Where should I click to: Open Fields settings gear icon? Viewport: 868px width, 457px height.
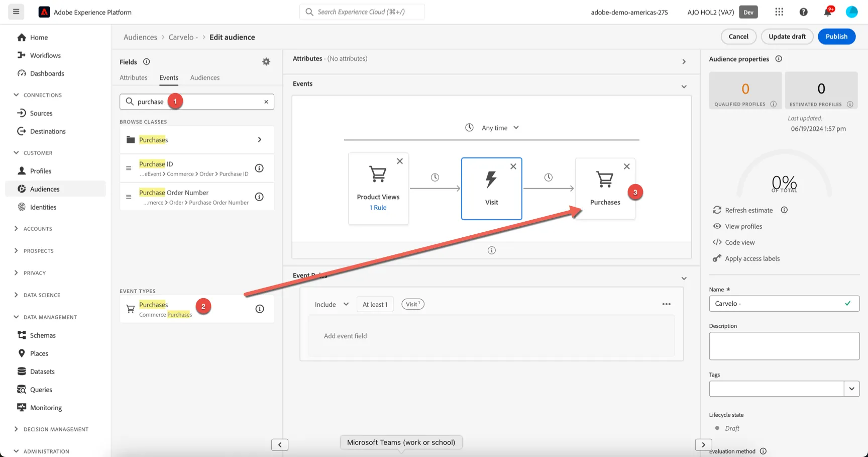[266, 62]
